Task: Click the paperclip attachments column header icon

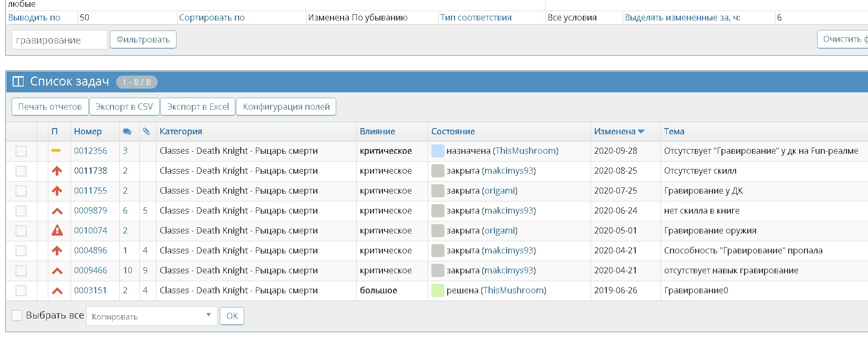Action: (x=146, y=132)
